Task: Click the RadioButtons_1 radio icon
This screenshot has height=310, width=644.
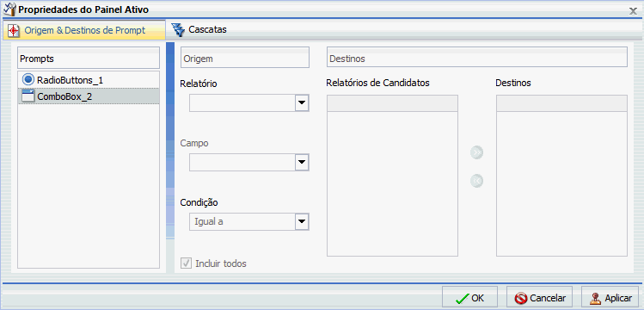Action: coord(28,79)
